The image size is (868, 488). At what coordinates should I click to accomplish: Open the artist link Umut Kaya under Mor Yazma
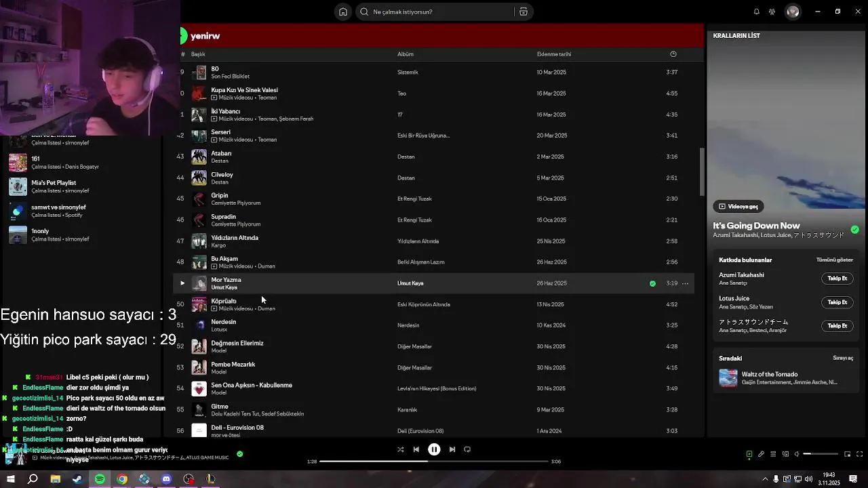point(224,287)
